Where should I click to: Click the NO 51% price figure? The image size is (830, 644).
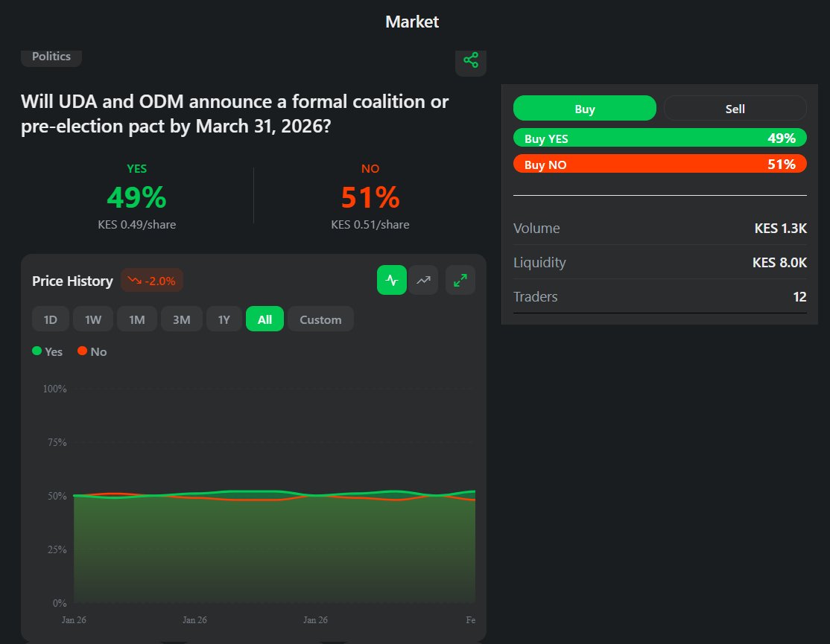point(370,197)
